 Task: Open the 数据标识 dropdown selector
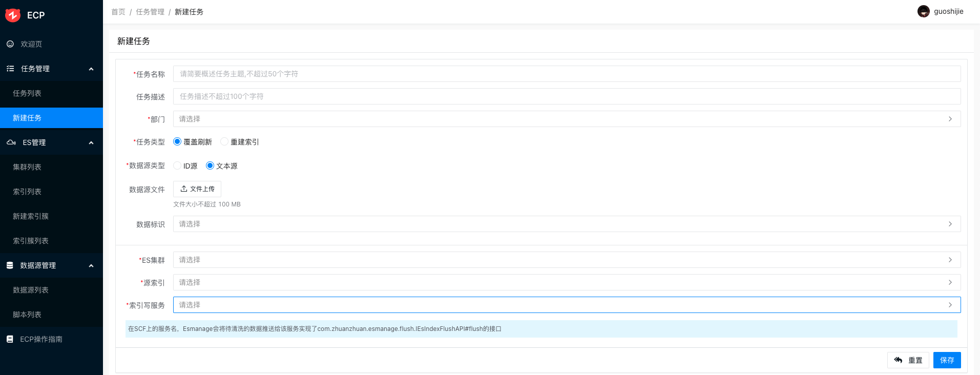pos(567,224)
